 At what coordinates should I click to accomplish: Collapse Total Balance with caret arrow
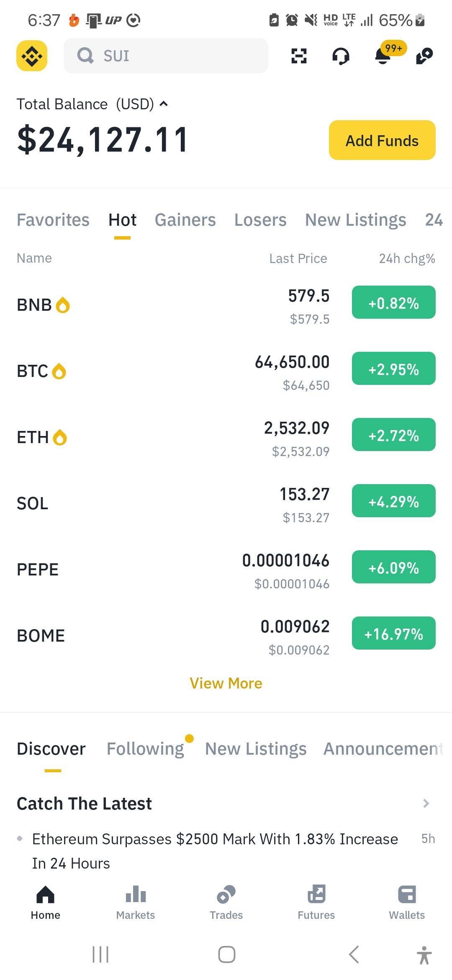coord(164,104)
